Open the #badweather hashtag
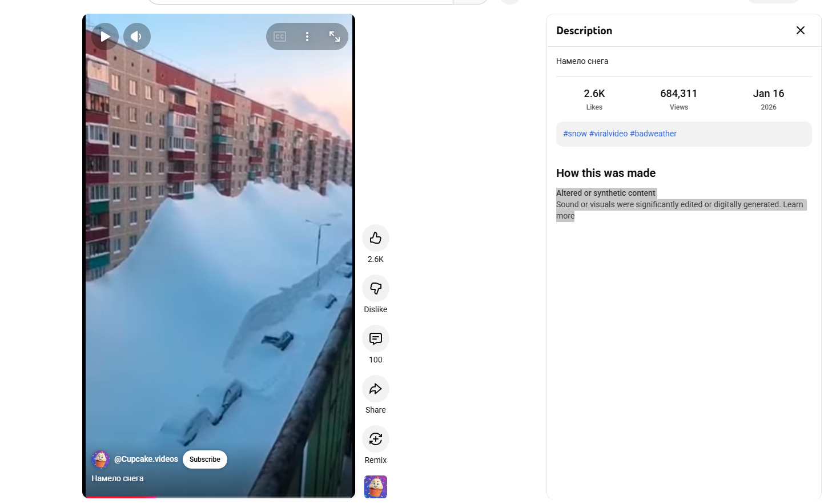Screen dimensions: 824x504 [x=653, y=134]
